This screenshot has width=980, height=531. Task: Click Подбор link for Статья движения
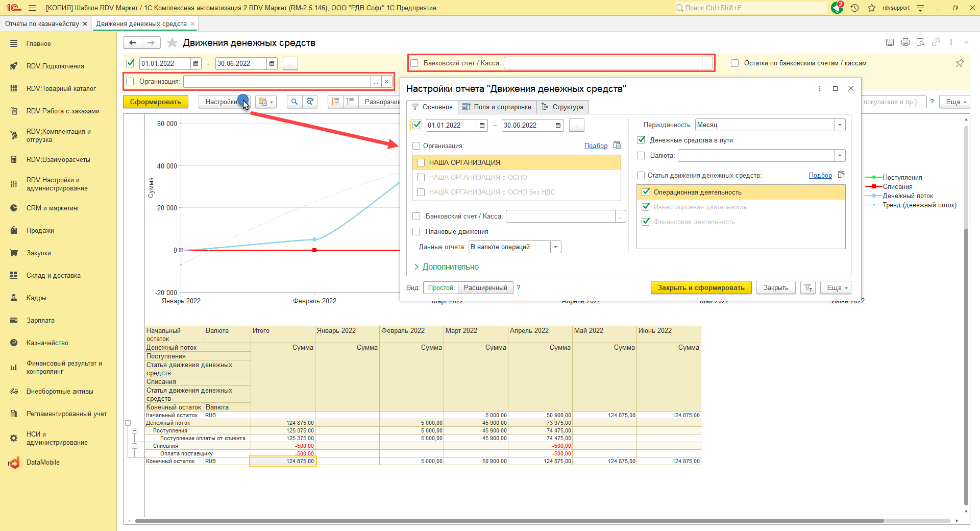coord(820,175)
